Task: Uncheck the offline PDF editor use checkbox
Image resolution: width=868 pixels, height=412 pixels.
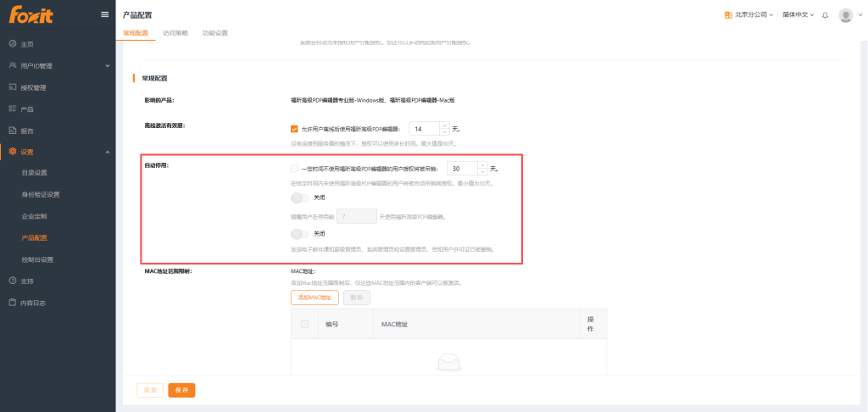Action: [x=294, y=129]
